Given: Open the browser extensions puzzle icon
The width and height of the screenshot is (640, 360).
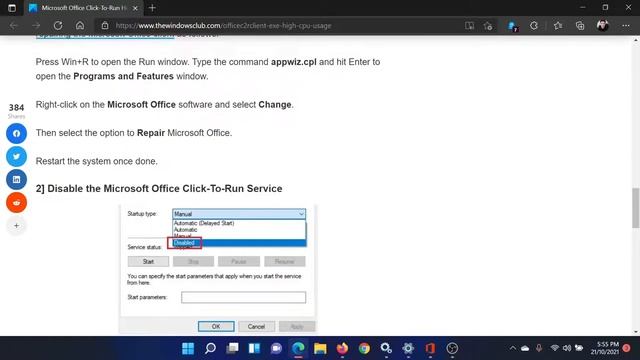Looking at the screenshot, I should coord(534,26).
